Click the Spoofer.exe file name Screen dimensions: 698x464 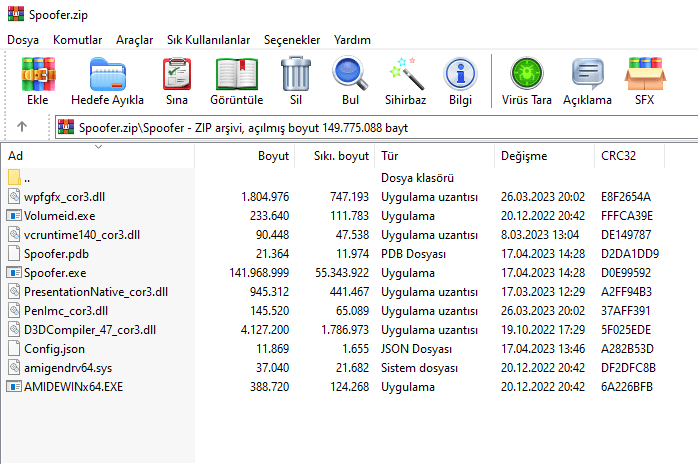tap(55, 273)
